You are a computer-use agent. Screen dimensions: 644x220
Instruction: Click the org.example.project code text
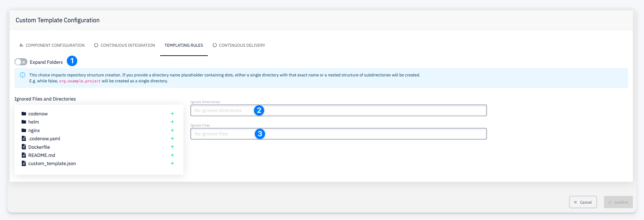click(80, 81)
